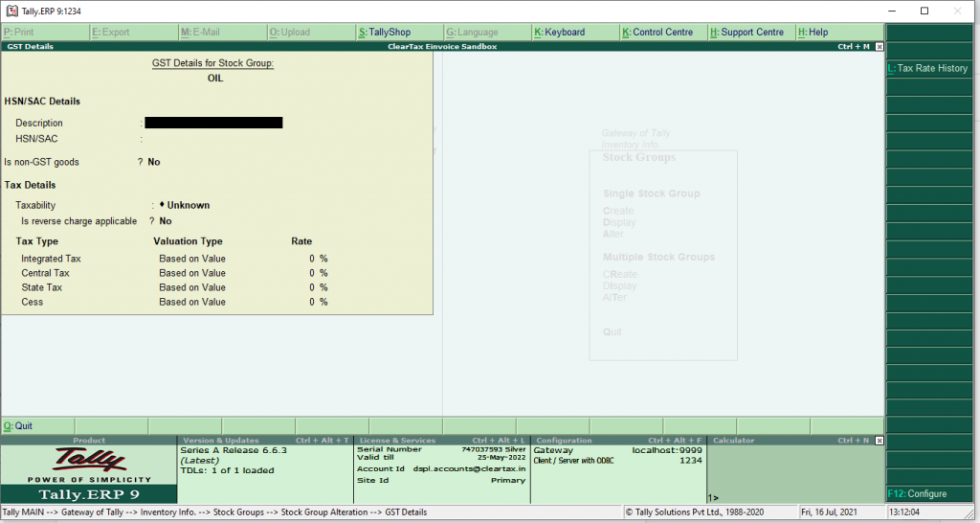The image size is (980, 523).
Task: Click the Description input field
Action: click(213, 123)
